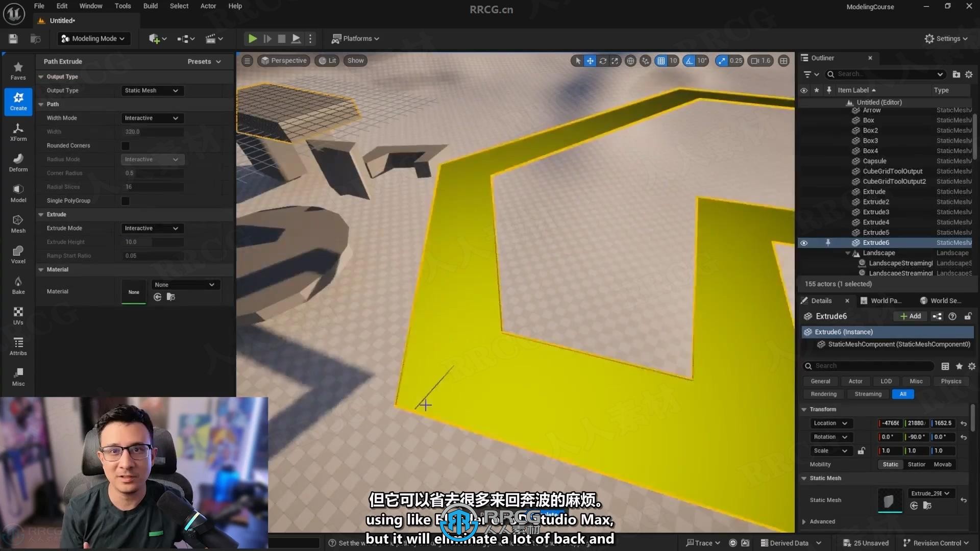Open the Misc tool category
The image size is (980, 551).
tap(18, 377)
